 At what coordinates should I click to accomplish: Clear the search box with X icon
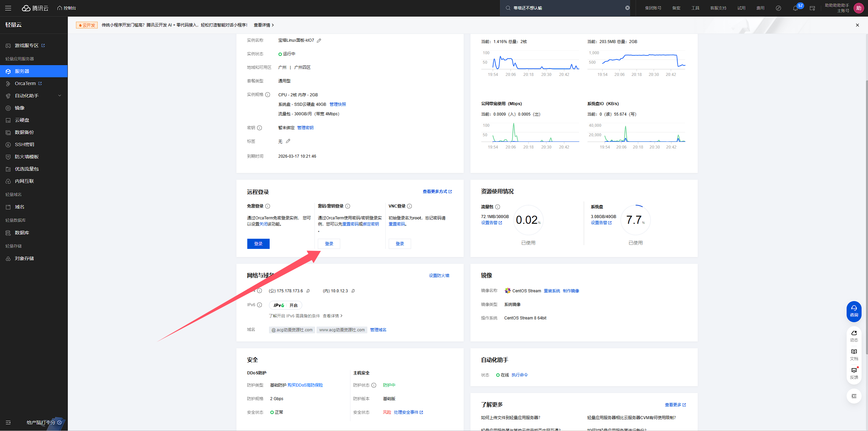click(627, 8)
